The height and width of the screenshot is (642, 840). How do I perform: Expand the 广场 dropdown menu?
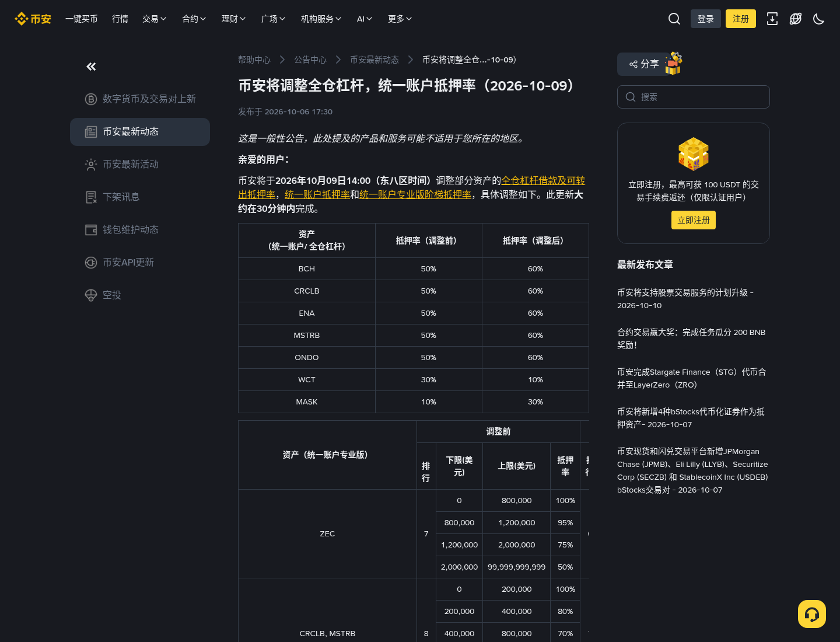tap(274, 19)
